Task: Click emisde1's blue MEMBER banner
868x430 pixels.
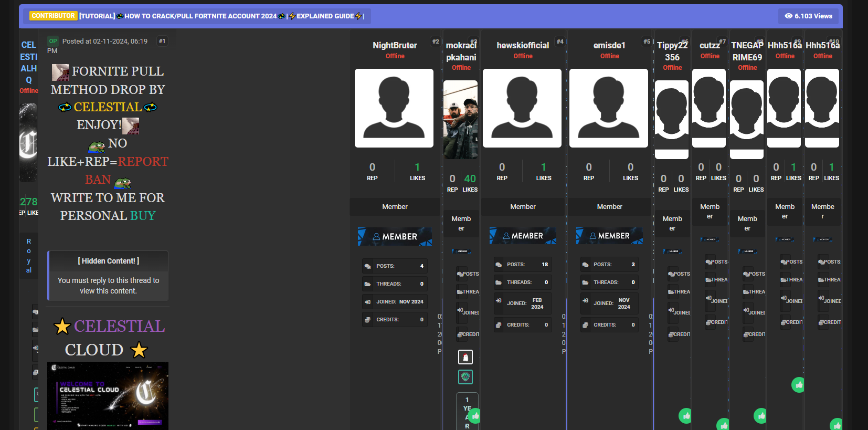Action: pos(609,236)
